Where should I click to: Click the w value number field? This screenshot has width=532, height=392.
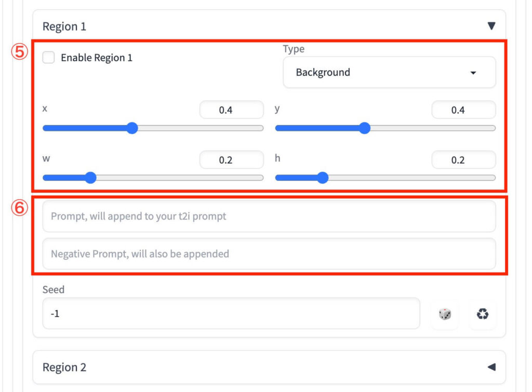231,160
